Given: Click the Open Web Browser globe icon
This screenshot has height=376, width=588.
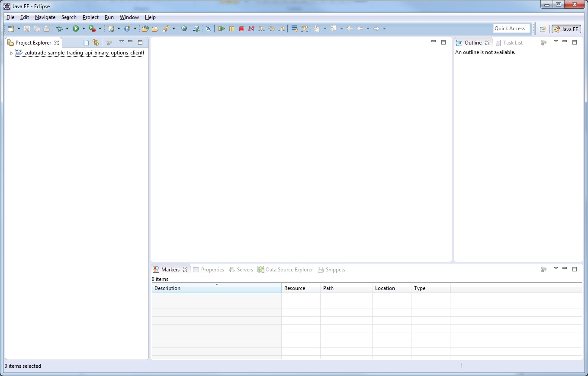Looking at the screenshot, I should 184,29.
